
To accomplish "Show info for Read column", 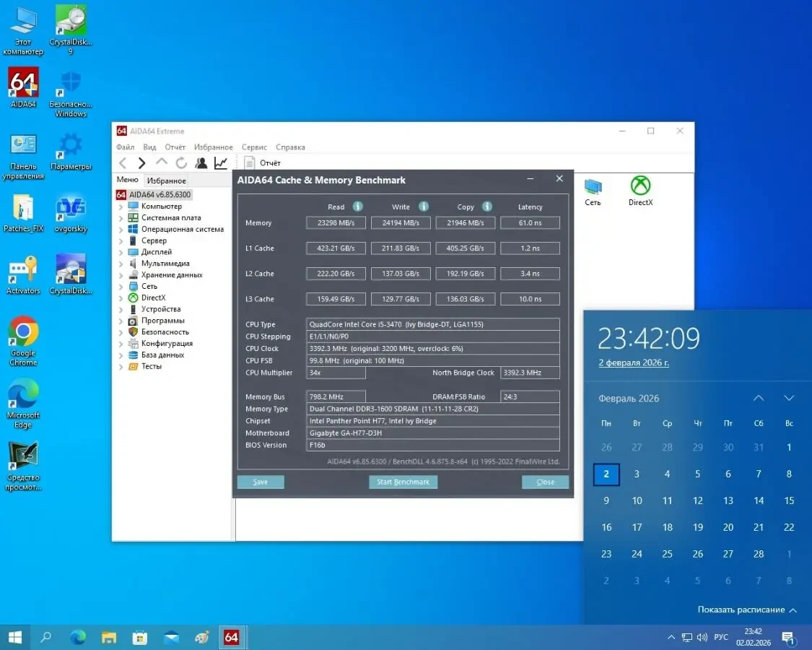I will coord(358,207).
